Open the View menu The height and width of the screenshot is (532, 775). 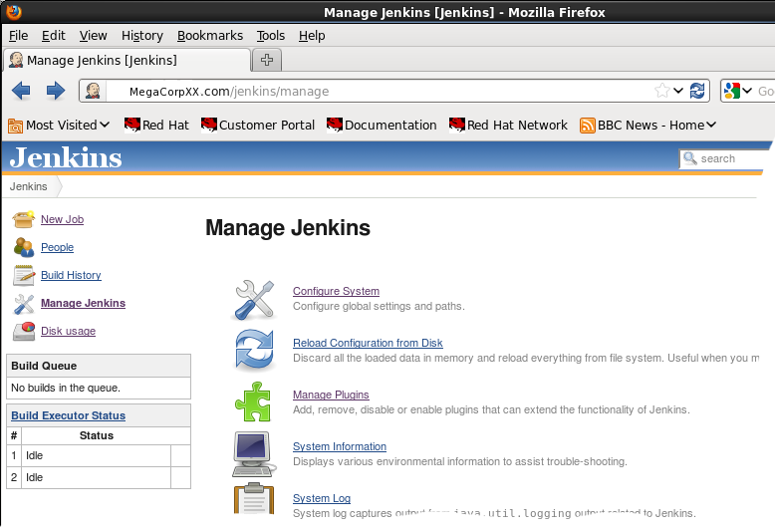(93, 36)
